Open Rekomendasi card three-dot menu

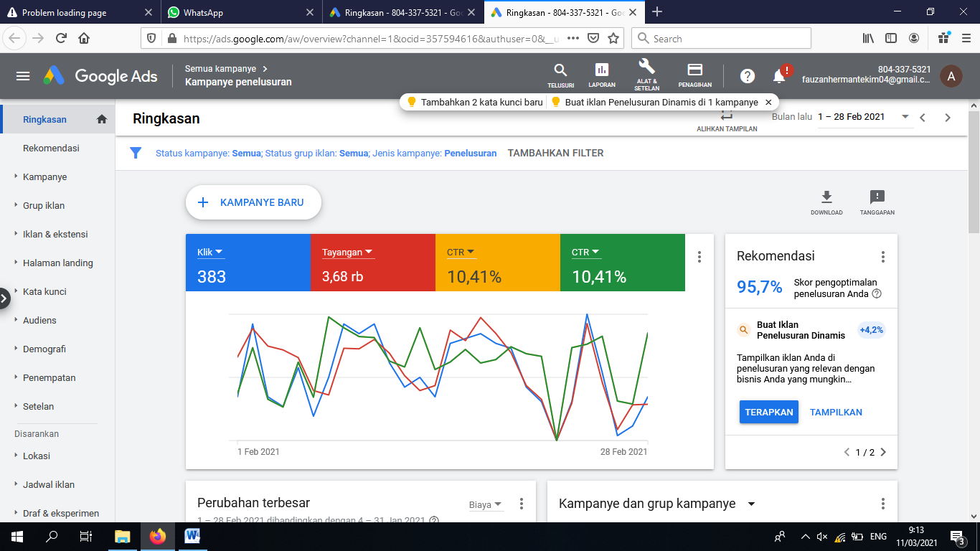click(883, 257)
